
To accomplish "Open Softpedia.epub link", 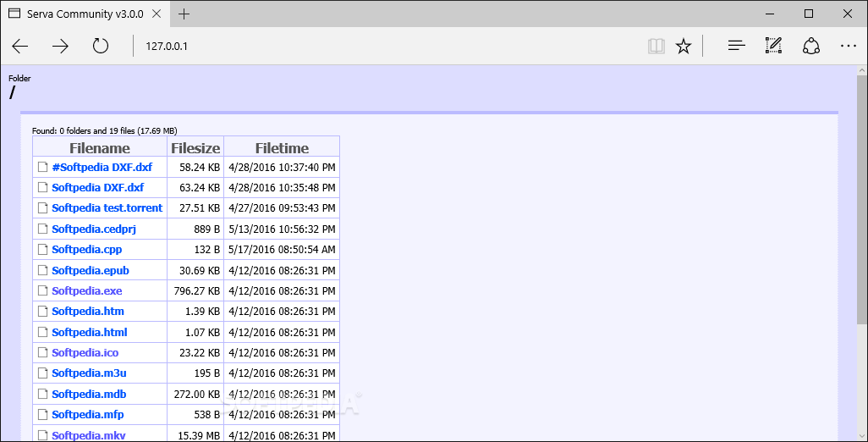I will [91, 271].
